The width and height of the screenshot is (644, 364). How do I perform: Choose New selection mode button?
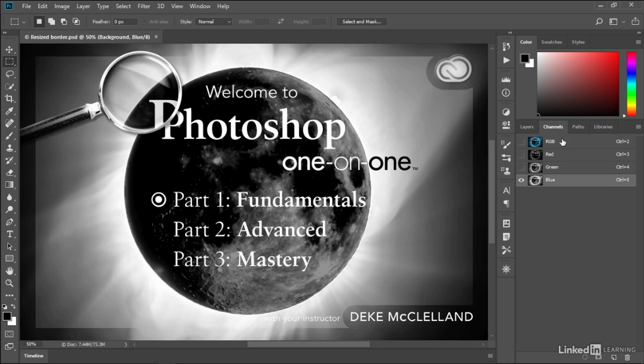(39, 21)
